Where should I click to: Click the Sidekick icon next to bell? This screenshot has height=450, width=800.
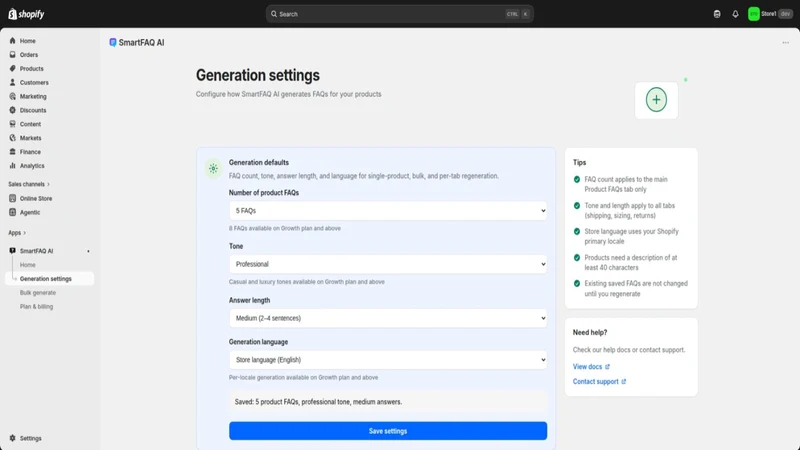[x=717, y=14]
